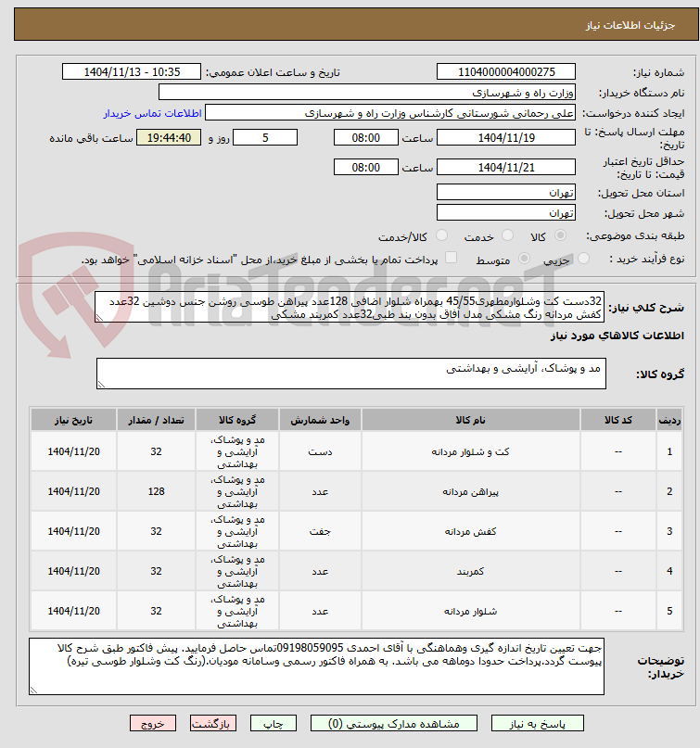Open اطلاعات تماس خریدار link

click(x=152, y=113)
